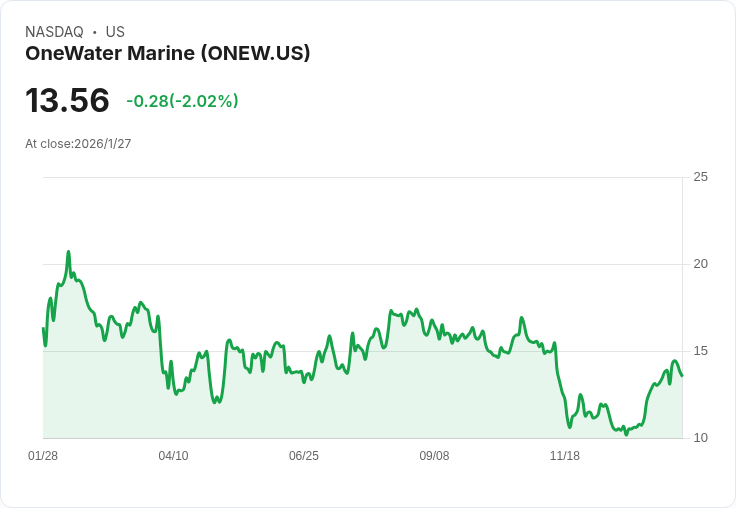Click the OneWater Marine (ONEW.US) title
Image resolution: width=736 pixels, height=508 pixels.
(x=168, y=53)
